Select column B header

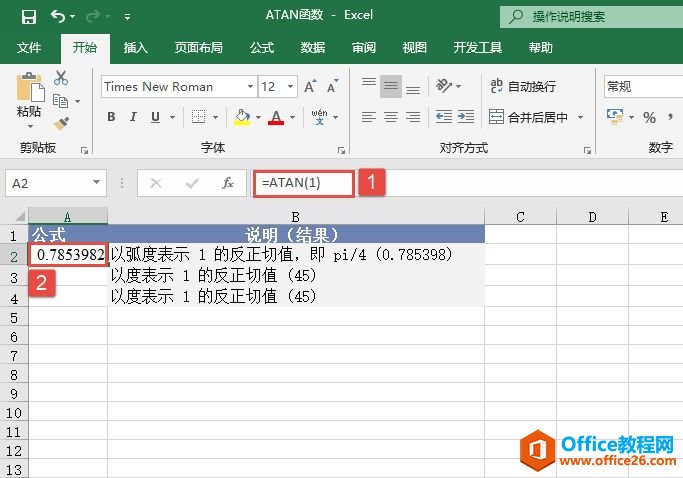pyautogui.click(x=296, y=216)
